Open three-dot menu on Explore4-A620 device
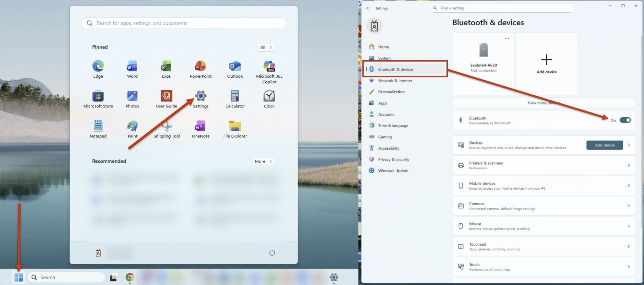This screenshot has width=644, height=285. pyautogui.click(x=507, y=39)
